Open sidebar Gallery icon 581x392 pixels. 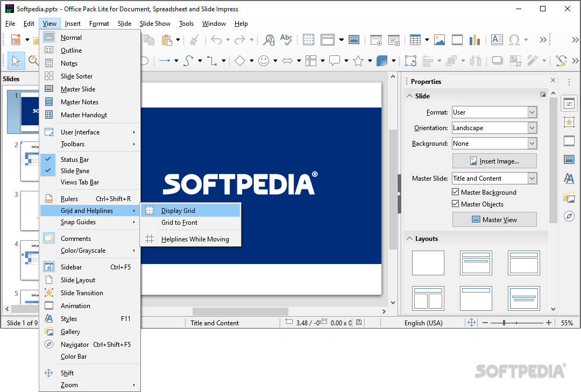[569, 197]
